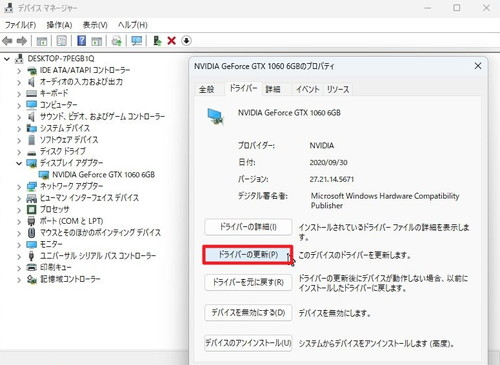Expand the ネットワーク アダプター node
The height and width of the screenshot is (365, 500).
pyautogui.click(x=19, y=187)
